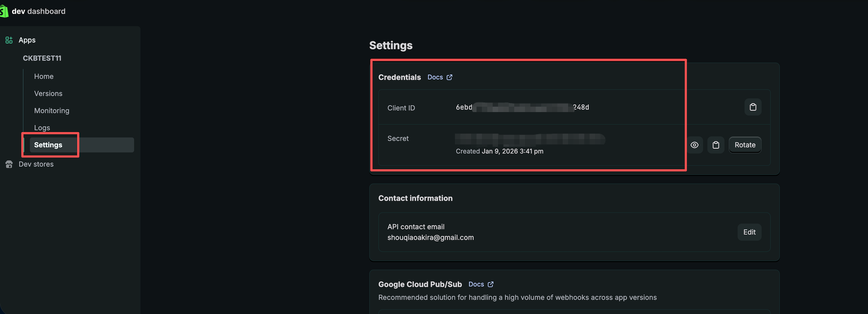This screenshot has height=314, width=868.
Task: Edit the API contact email
Action: pos(749,232)
